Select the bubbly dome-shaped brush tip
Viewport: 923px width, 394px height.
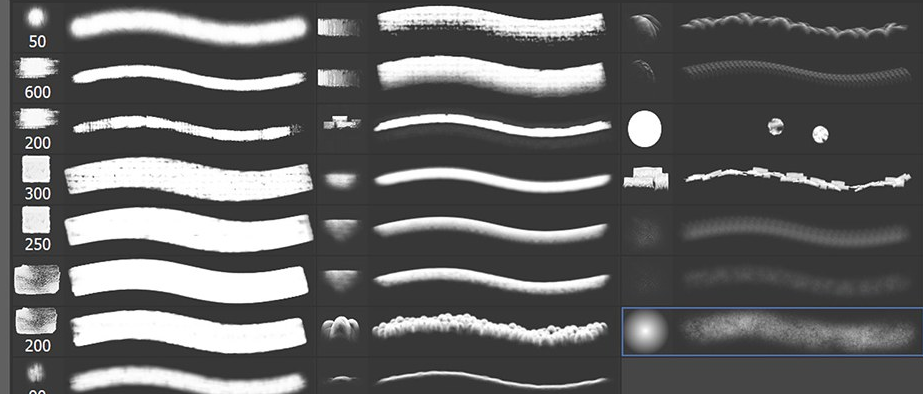coord(341,330)
